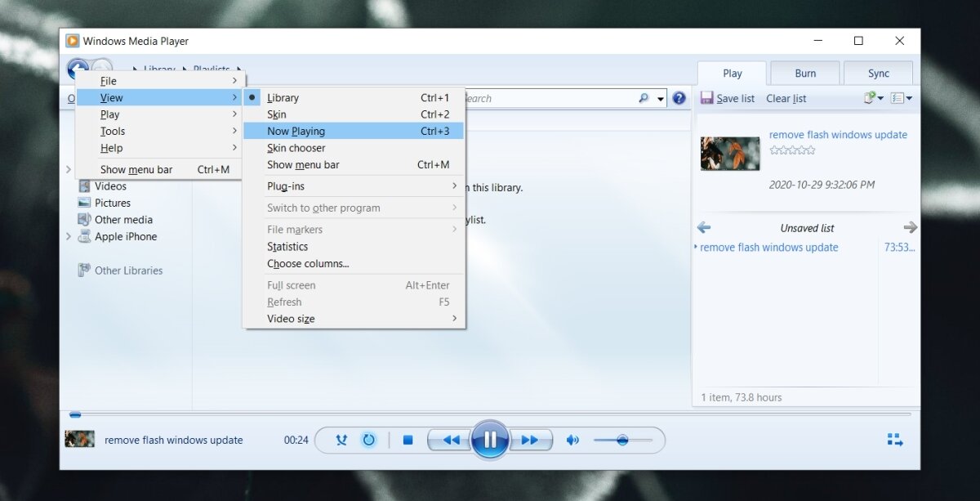980x501 pixels.
Task: Switch to Now Playing mini view
Action: click(x=895, y=440)
